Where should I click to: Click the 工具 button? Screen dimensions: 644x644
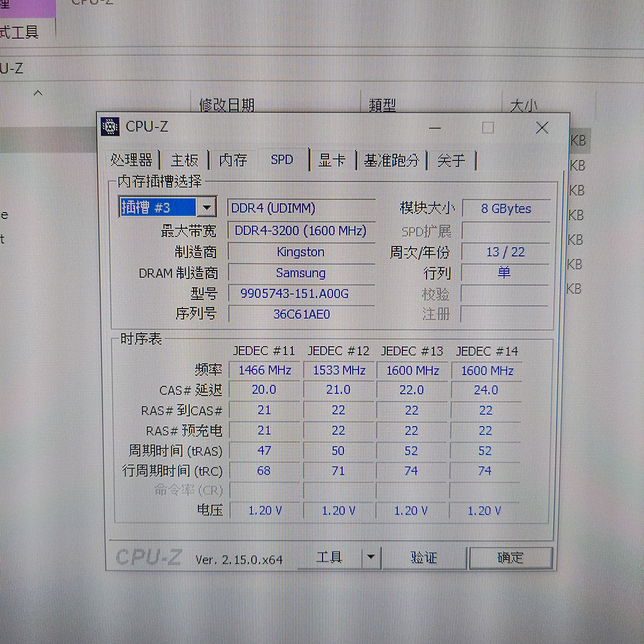point(330,558)
